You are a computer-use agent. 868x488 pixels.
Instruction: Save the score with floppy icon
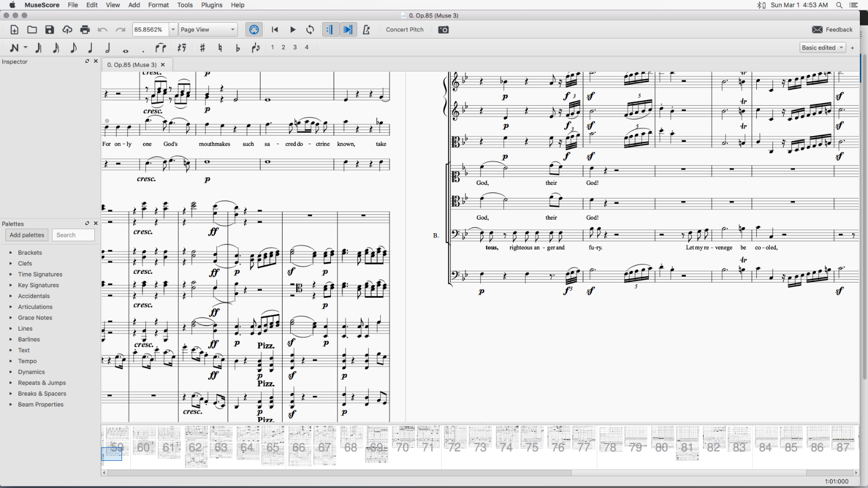(x=49, y=30)
